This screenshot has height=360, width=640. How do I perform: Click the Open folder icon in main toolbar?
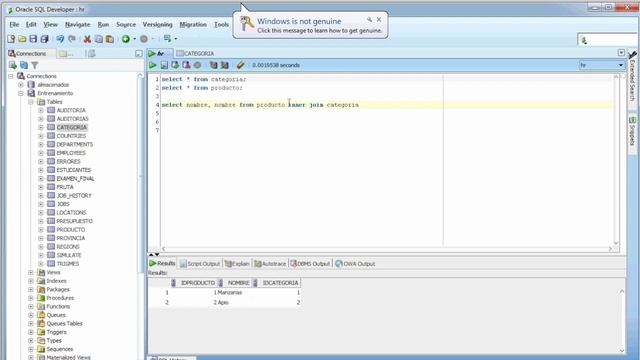22,39
